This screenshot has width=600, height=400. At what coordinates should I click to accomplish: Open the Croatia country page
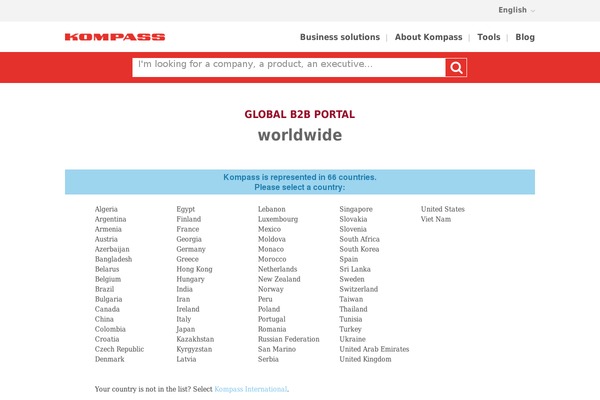[x=107, y=339]
